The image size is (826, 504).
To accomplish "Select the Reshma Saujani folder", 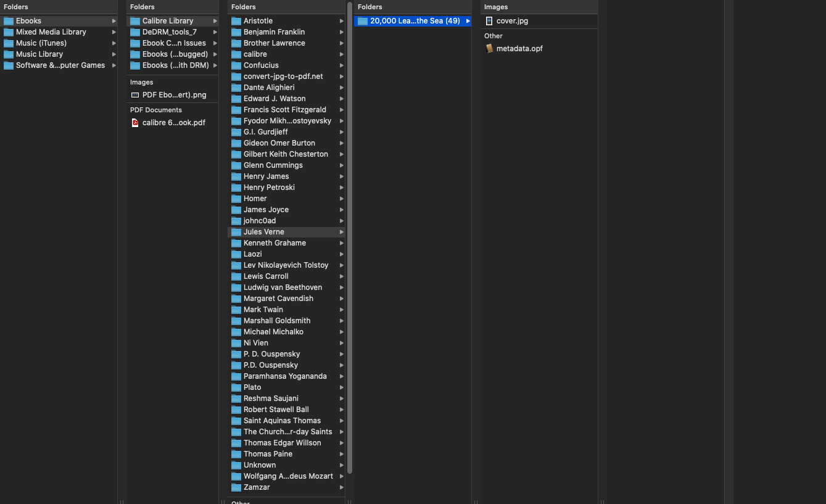I will click(x=286, y=399).
